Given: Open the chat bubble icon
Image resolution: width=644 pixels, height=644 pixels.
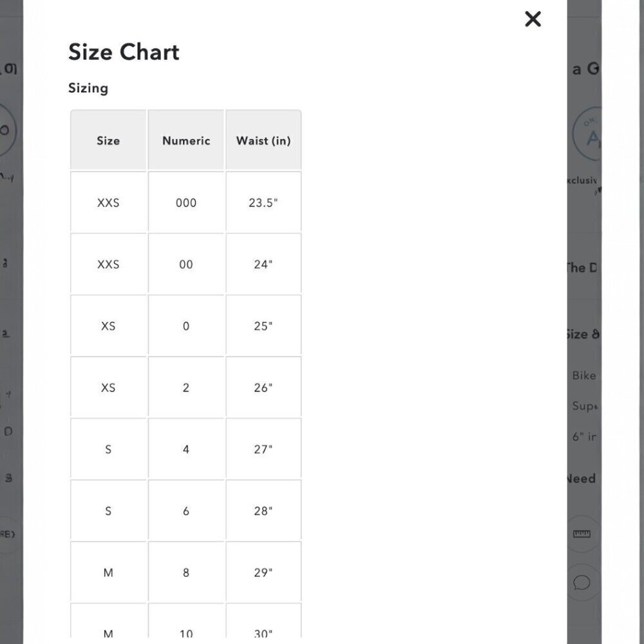Looking at the screenshot, I should coord(582,582).
